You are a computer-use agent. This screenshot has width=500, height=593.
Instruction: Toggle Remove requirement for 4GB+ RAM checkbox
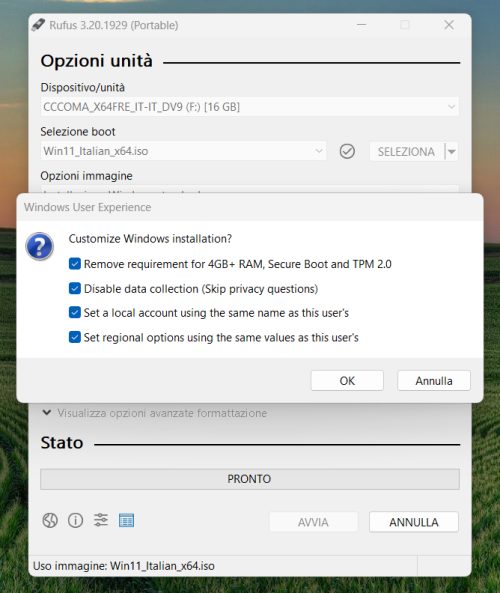click(75, 264)
